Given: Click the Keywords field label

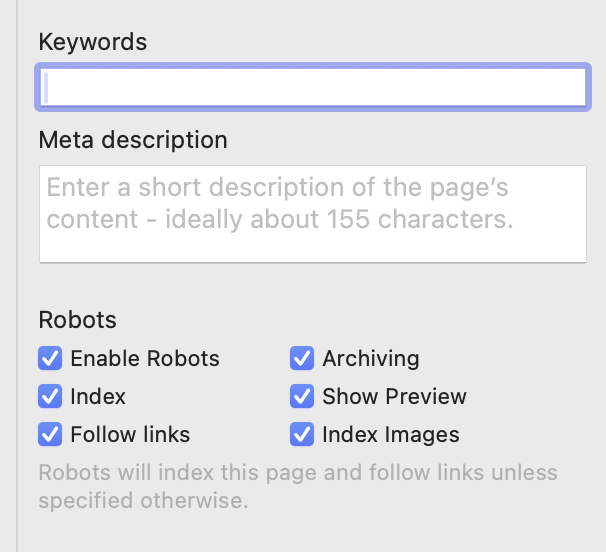Looking at the screenshot, I should coord(93,42).
